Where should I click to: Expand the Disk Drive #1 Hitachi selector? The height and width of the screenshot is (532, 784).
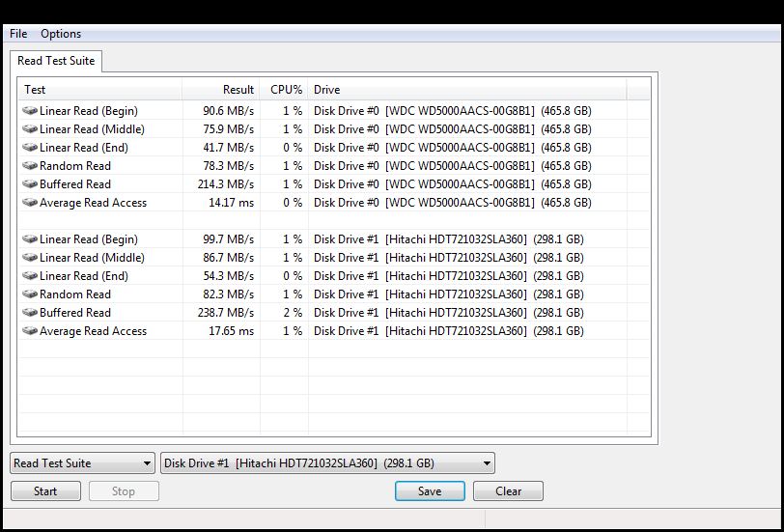(327, 463)
